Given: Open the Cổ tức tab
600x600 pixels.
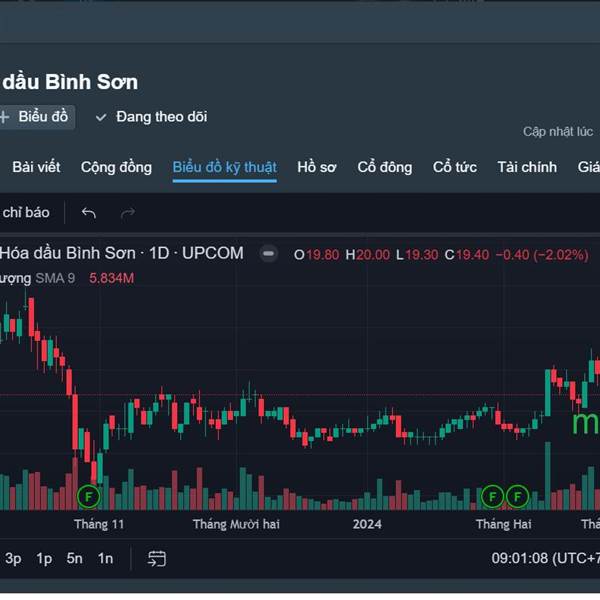Looking at the screenshot, I should tap(455, 167).
